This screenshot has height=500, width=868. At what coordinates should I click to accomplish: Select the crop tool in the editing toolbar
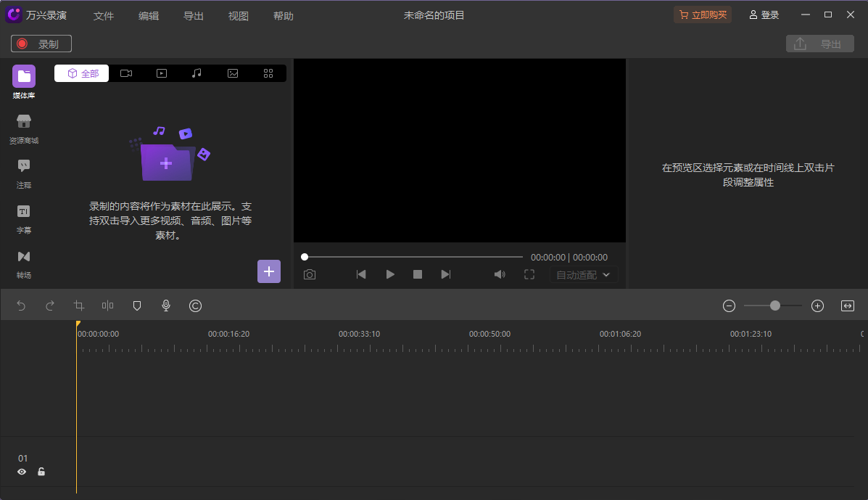pos(78,306)
